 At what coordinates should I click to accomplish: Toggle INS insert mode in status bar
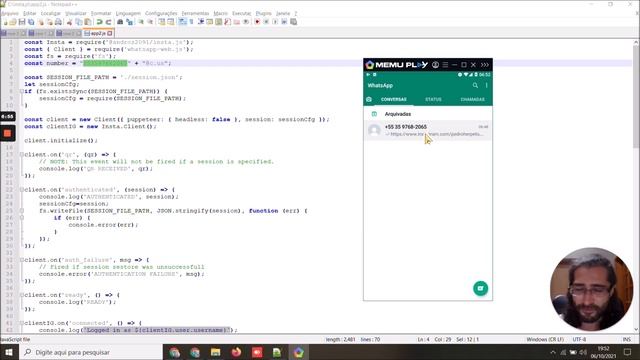pos(627,340)
